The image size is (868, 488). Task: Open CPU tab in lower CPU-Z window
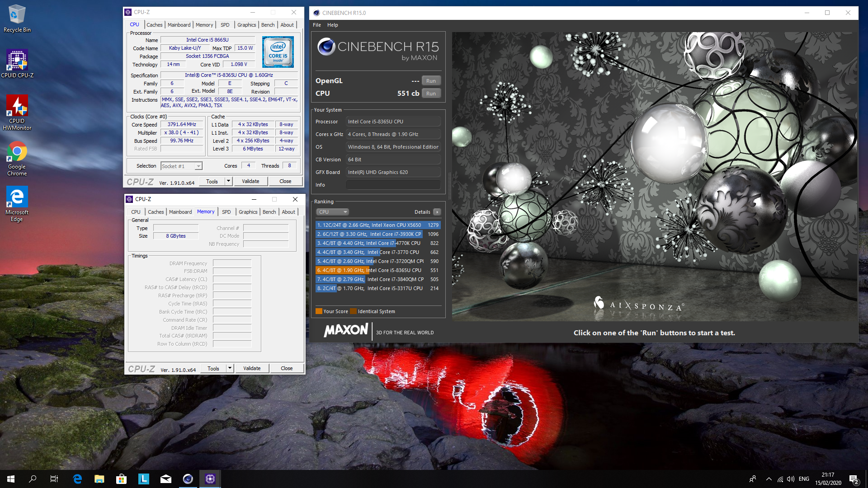(136, 212)
